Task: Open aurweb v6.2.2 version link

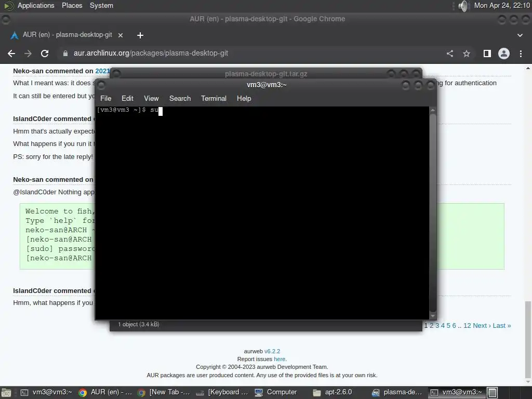Action: pos(272,352)
